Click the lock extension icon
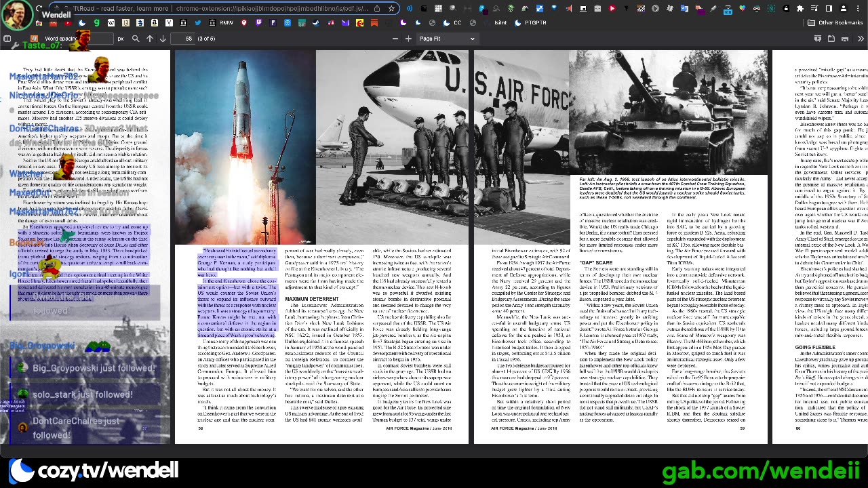 click(x=786, y=9)
